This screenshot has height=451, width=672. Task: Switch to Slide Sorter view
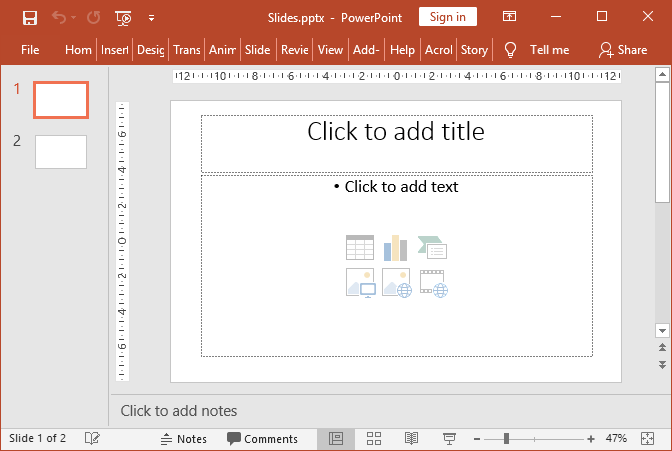click(x=374, y=439)
